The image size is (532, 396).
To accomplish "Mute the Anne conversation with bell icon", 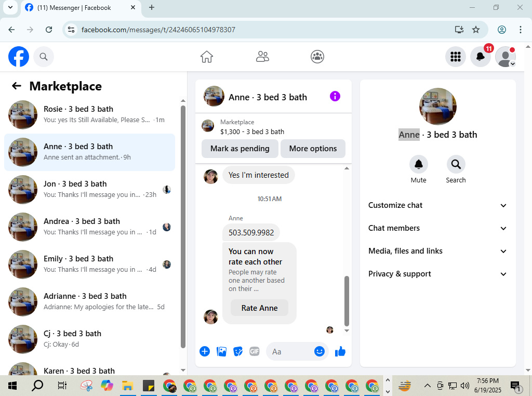I will (418, 165).
